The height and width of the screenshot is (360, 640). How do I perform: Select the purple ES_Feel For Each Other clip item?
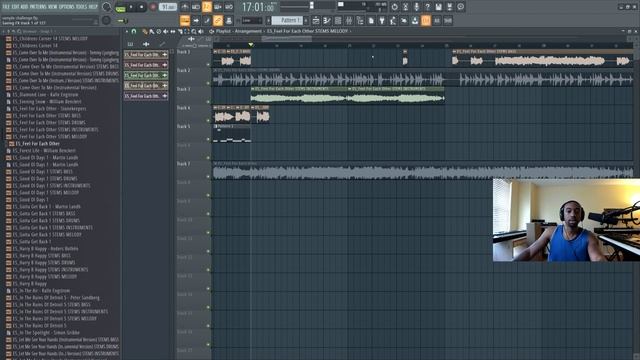(x=146, y=96)
